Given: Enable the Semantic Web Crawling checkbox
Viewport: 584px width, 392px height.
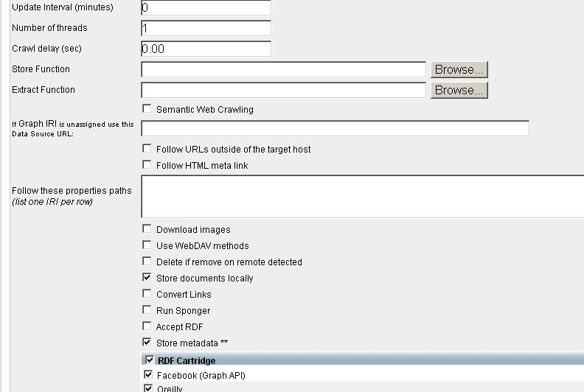Looking at the screenshot, I should (x=147, y=109).
